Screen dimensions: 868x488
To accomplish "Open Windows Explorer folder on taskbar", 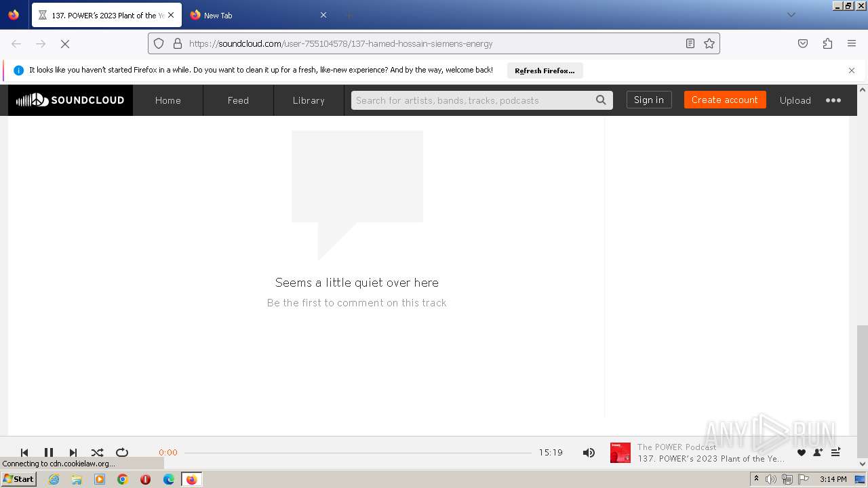I will (x=77, y=479).
